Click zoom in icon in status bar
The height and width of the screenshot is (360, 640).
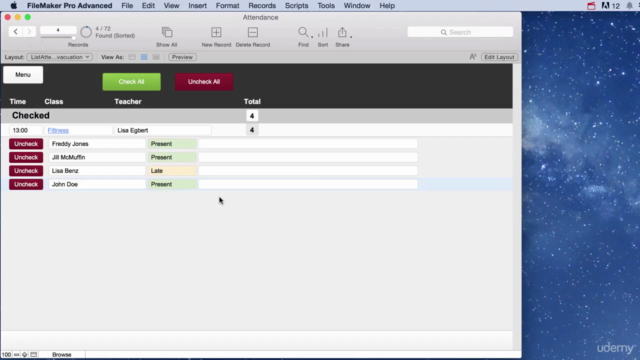[24, 355]
